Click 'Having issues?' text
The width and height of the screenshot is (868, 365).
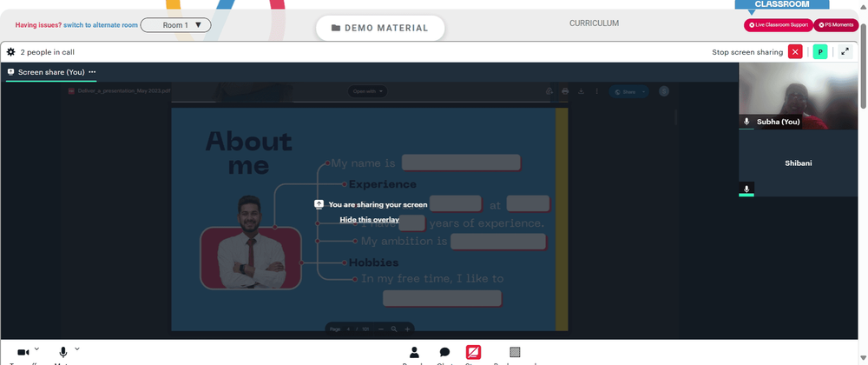38,25
